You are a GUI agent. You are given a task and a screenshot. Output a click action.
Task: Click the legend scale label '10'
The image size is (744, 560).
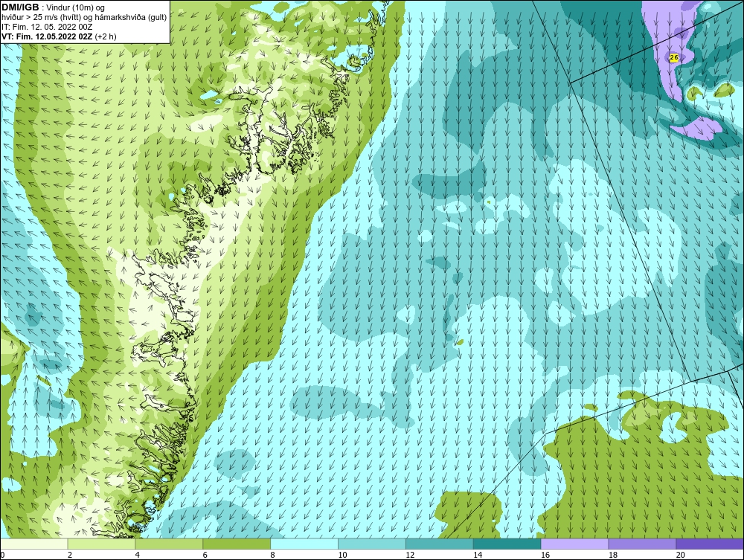(342, 555)
